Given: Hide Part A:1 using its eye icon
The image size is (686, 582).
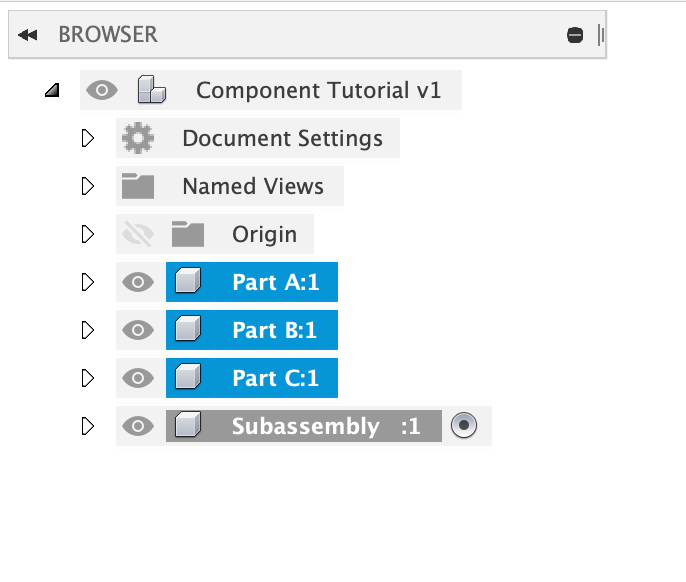Looking at the screenshot, I should [x=138, y=282].
